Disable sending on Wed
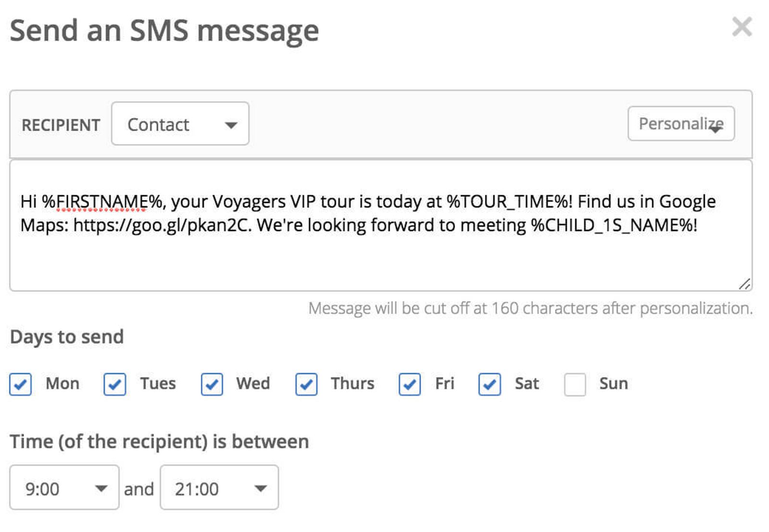The width and height of the screenshot is (769, 532). pos(211,384)
